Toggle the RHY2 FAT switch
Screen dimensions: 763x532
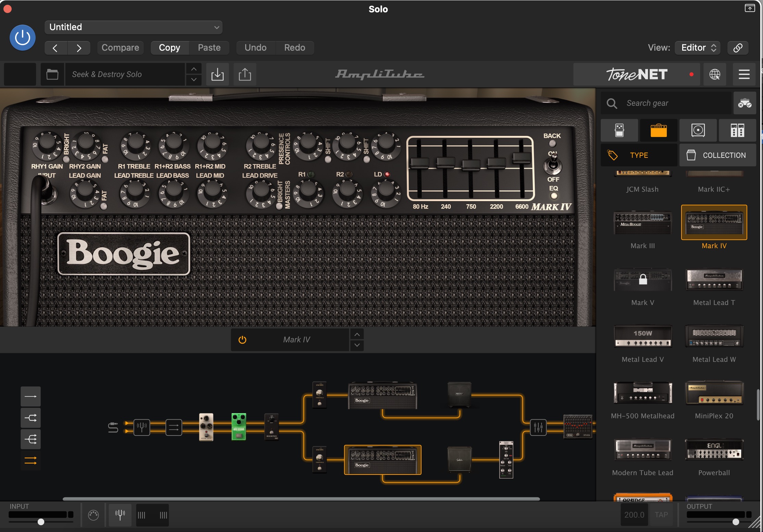(105, 160)
